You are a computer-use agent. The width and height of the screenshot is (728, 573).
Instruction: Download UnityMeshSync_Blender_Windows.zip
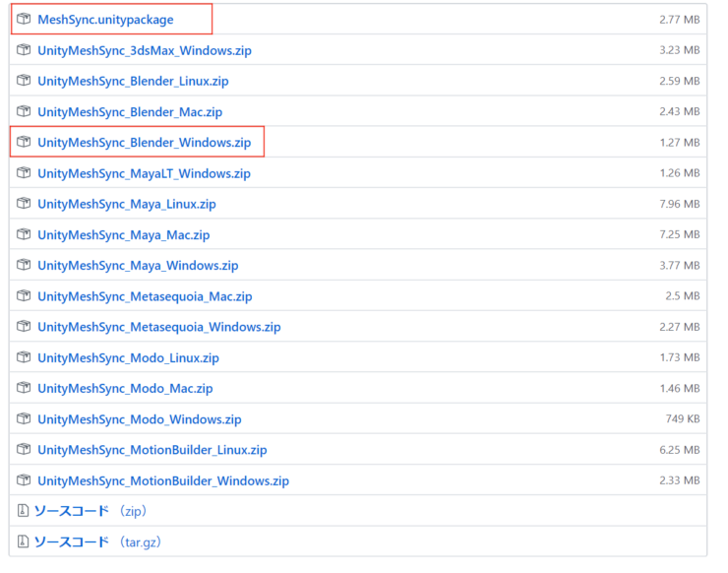pyautogui.click(x=144, y=143)
